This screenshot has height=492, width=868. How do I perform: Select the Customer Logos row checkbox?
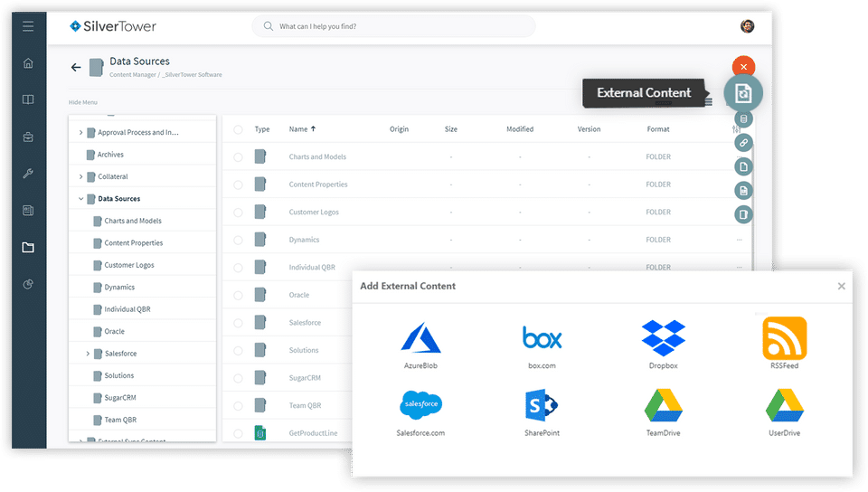(238, 213)
